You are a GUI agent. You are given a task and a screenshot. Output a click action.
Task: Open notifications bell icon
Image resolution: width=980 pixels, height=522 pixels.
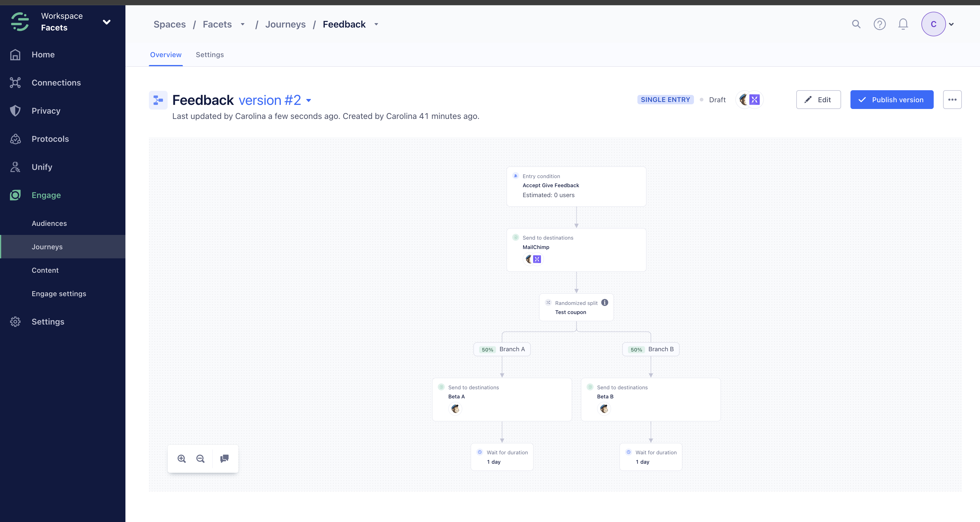[x=903, y=24]
